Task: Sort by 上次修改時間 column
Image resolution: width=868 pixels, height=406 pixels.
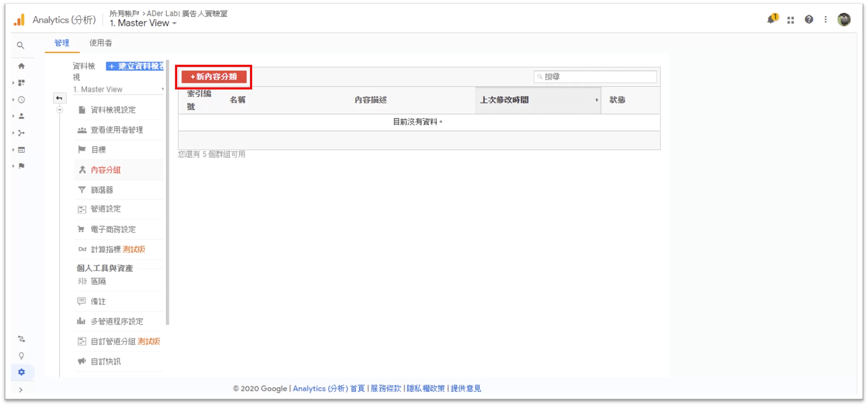Action: tap(538, 100)
